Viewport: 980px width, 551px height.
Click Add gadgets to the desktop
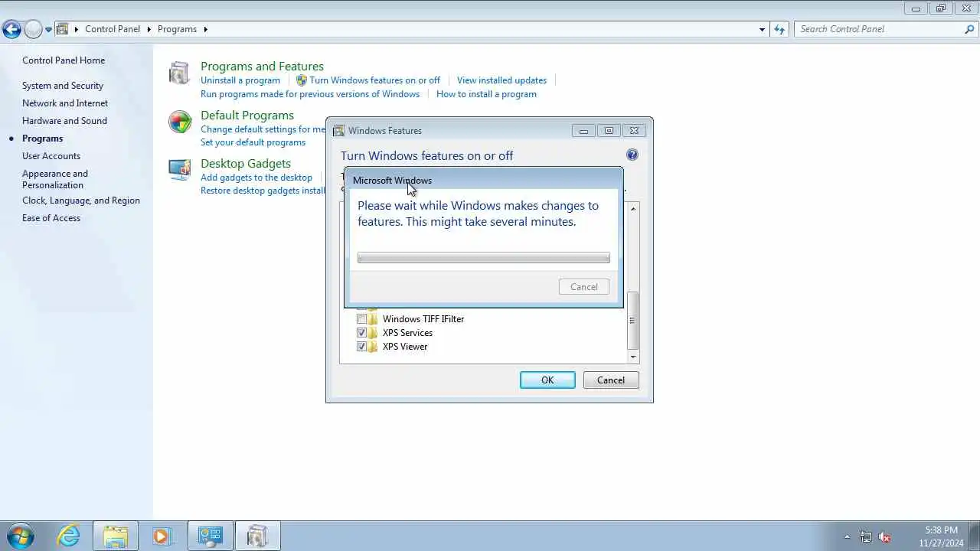[256, 178]
